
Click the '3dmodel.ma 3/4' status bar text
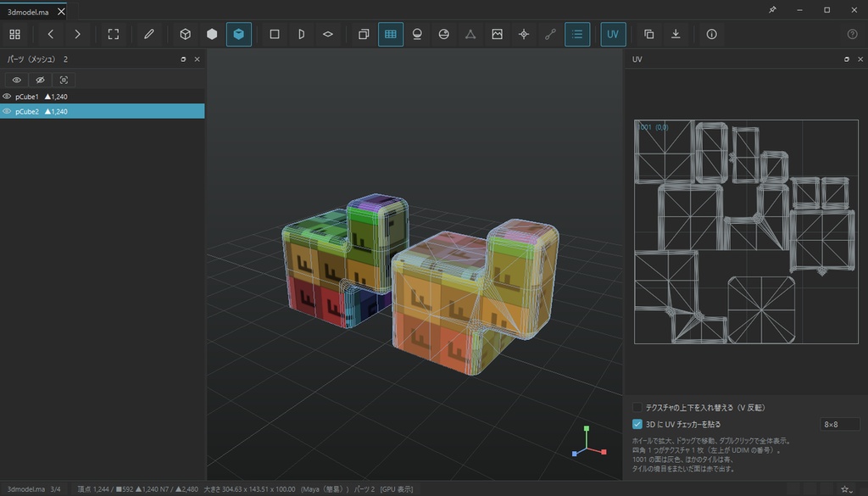[34, 489]
